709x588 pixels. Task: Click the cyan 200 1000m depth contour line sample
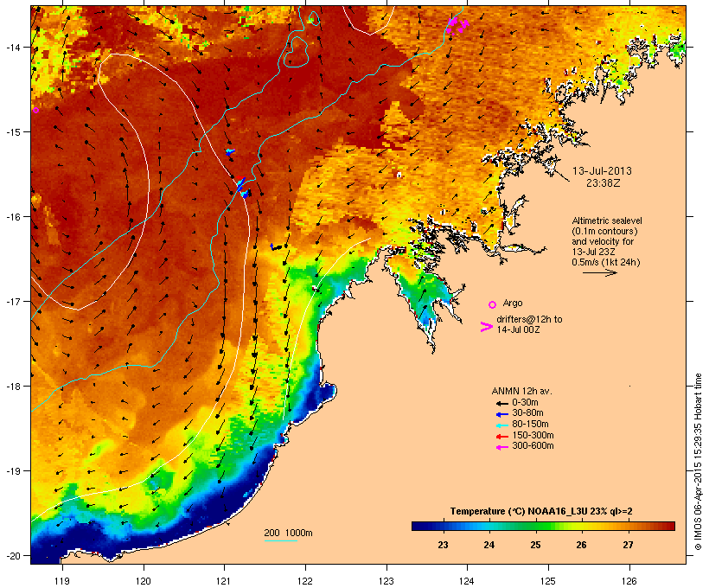click(x=280, y=540)
